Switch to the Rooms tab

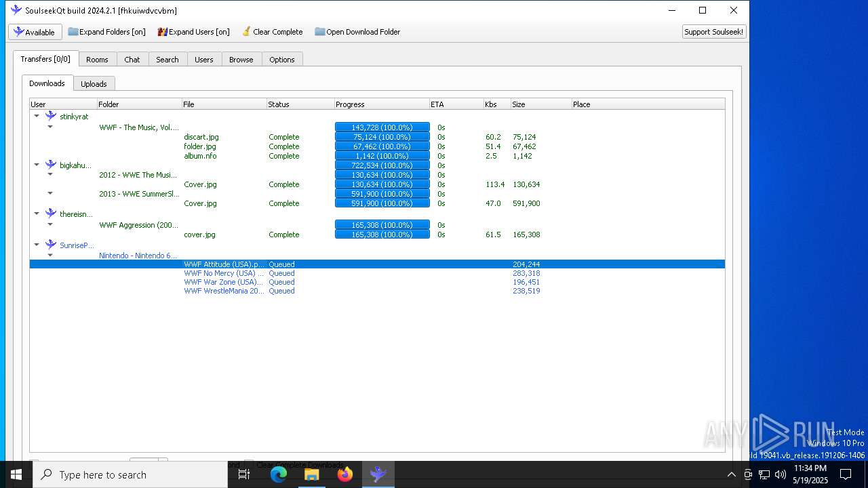[x=97, y=60]
